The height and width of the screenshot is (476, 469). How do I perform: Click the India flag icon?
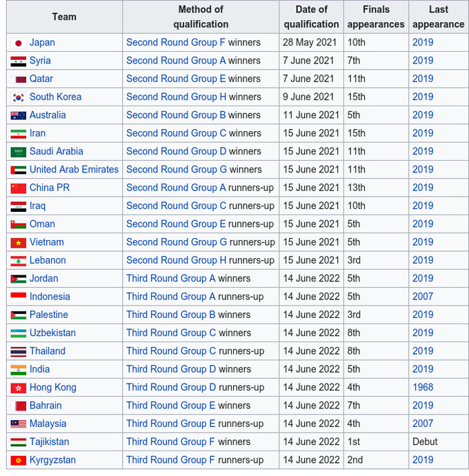pos(19,370)
